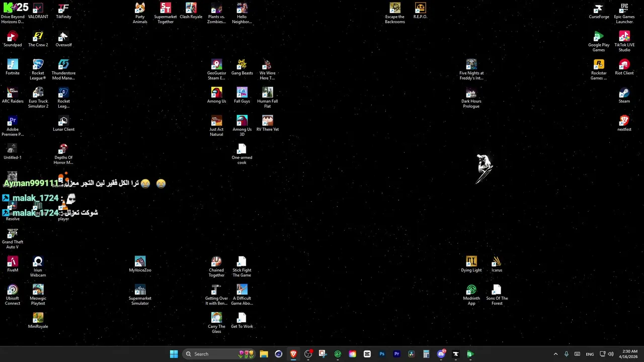Select the Dark Hours Prologue icon
The image size is (644, 362).
pyautogui.click(x=471, y=98)
